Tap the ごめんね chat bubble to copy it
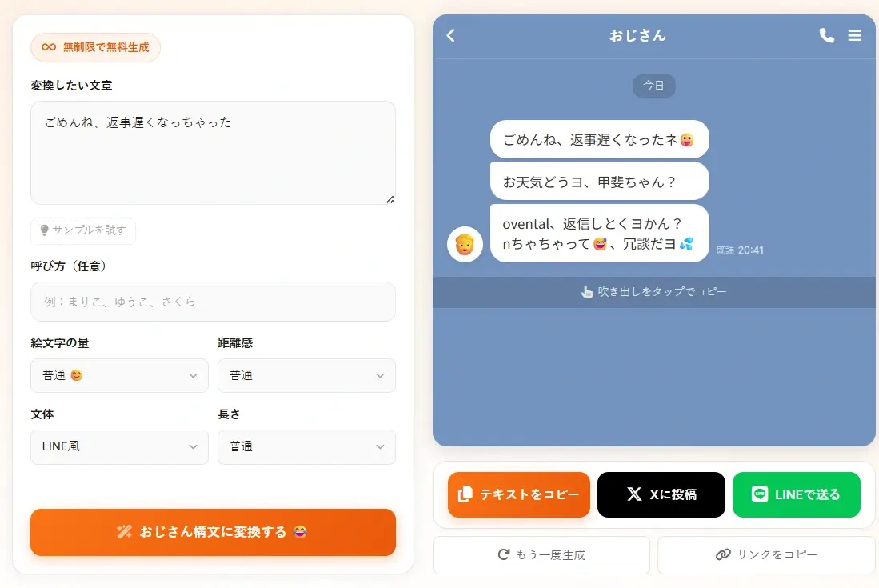Viewport: 879px width, 588px height. pos(599,138)
